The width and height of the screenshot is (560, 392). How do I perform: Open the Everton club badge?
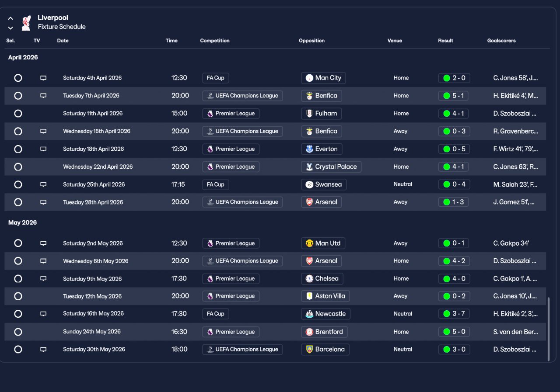click(309, 149)
